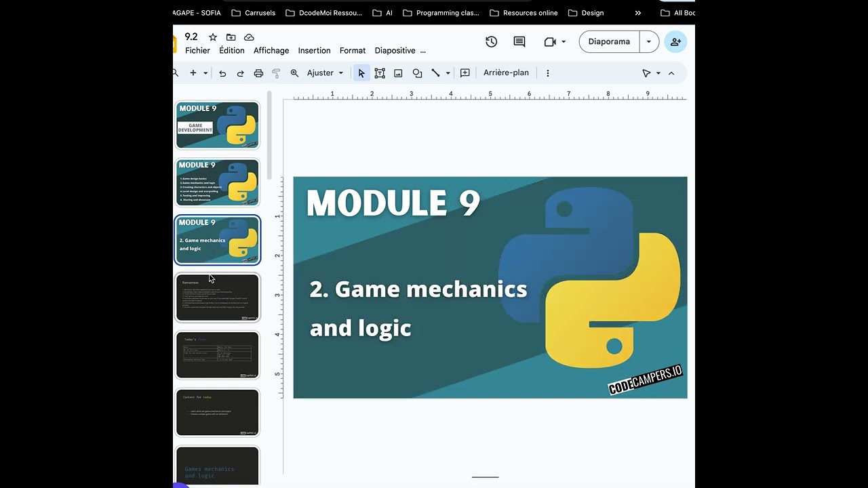Screen dimensions: 868x488
Task: Open the toolbar's three-dot more options
Action: tap(548, 73)
